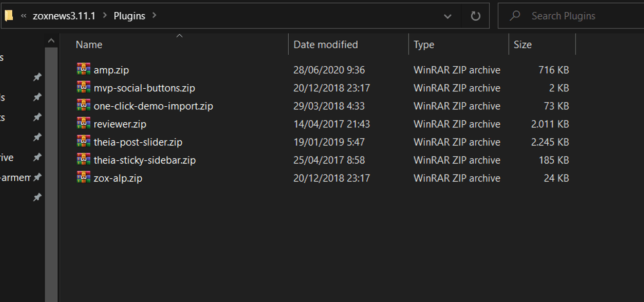Click the folder icon in address bar

pyautogui.click(x=9, y=15)
